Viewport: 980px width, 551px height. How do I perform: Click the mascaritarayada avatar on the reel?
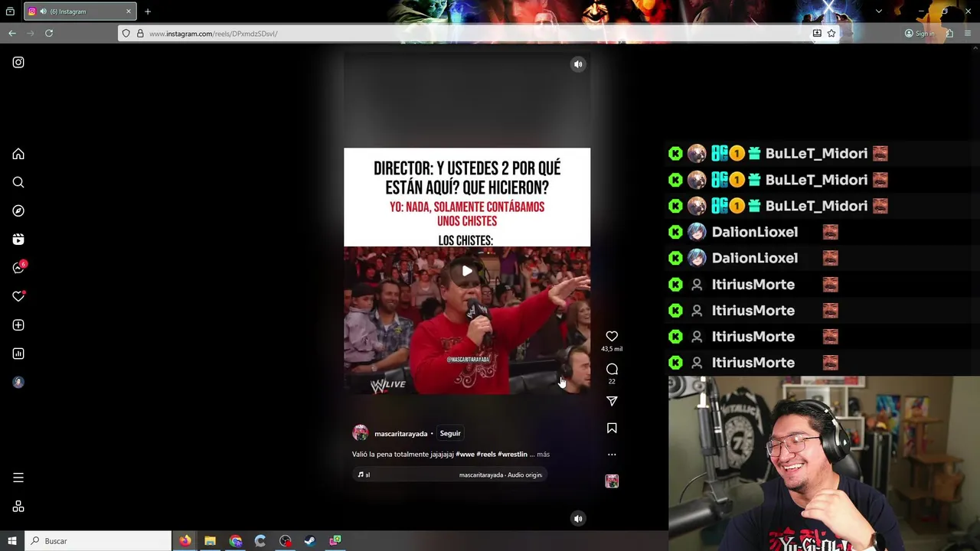click(x=360, y=433)
